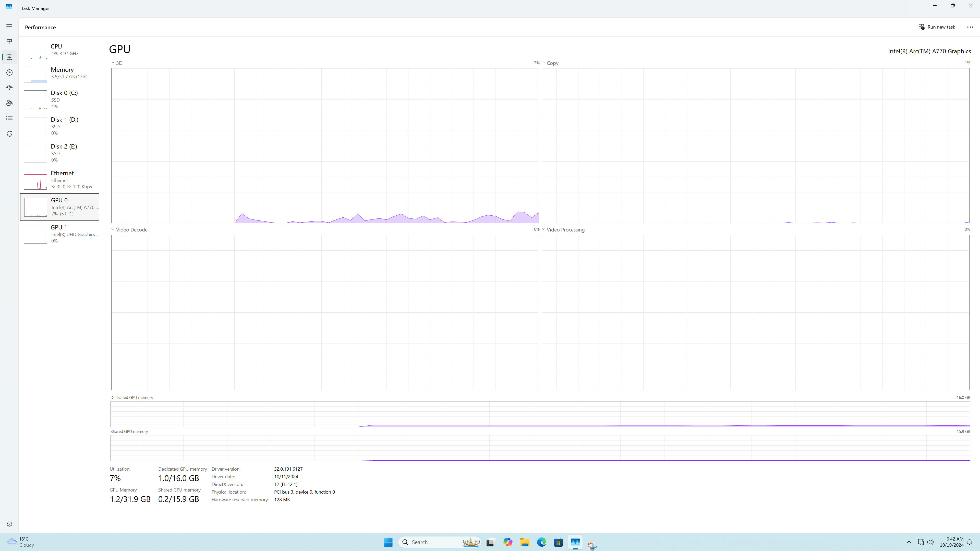The height and width of the screenshot is (551, 980).
Task: Launch Copilot from the taskbar
Action: [508, 542]
